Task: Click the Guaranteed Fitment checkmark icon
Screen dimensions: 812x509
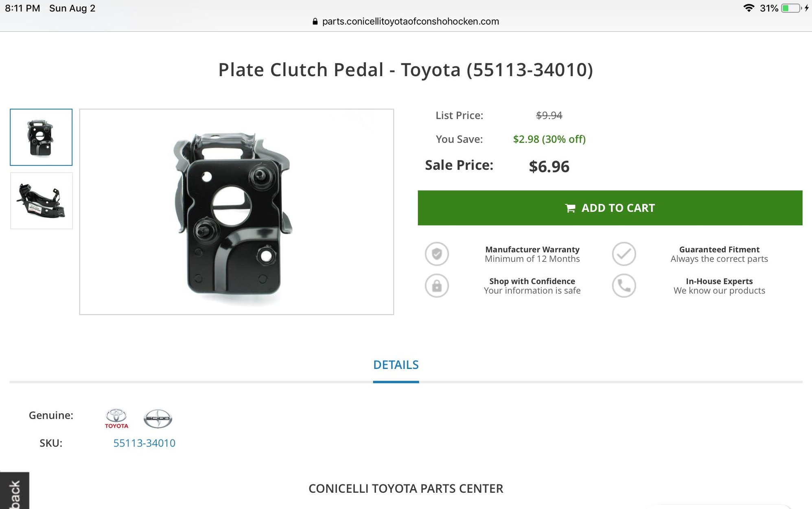Action: [624, 254]
